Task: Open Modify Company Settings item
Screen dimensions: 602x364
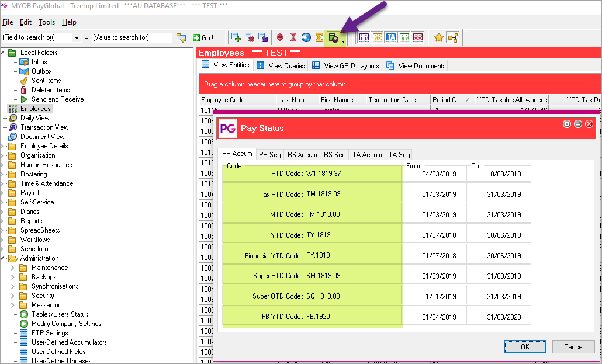Action: pyautogui.click(x=67, y=324)
